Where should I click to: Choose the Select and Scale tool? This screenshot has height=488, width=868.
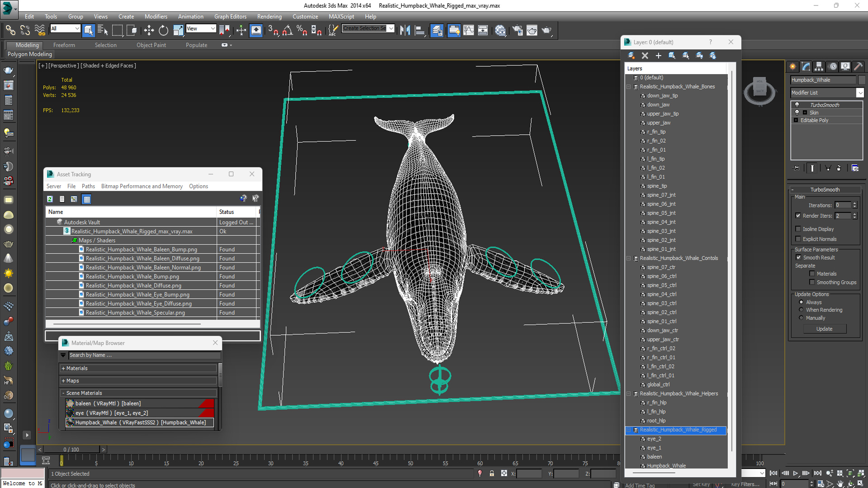click(x=178, y=30)
